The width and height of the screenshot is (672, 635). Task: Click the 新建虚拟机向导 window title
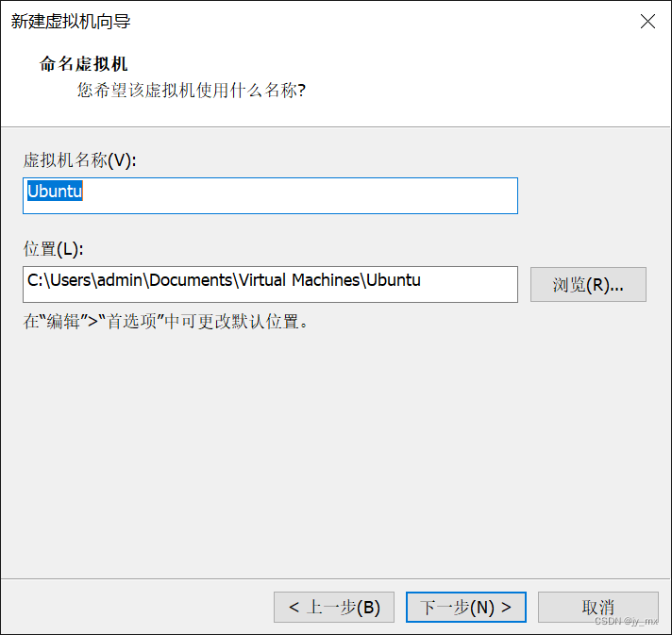pyautogui.click(x=71, y=21)
